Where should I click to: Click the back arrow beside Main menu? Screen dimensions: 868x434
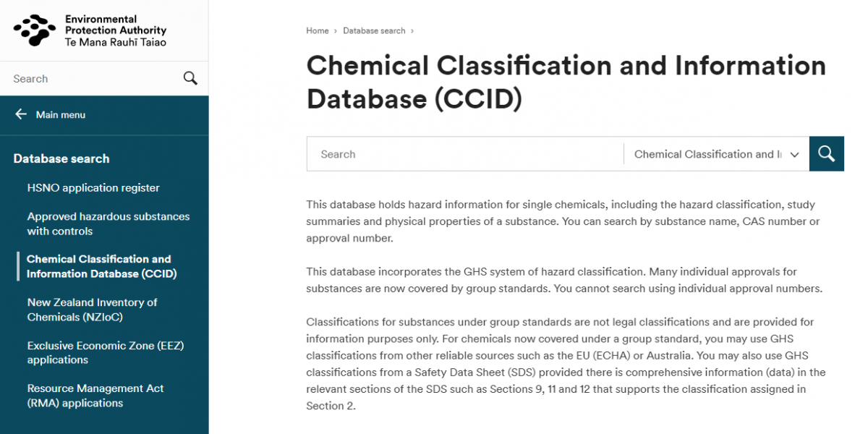[21, 114]
